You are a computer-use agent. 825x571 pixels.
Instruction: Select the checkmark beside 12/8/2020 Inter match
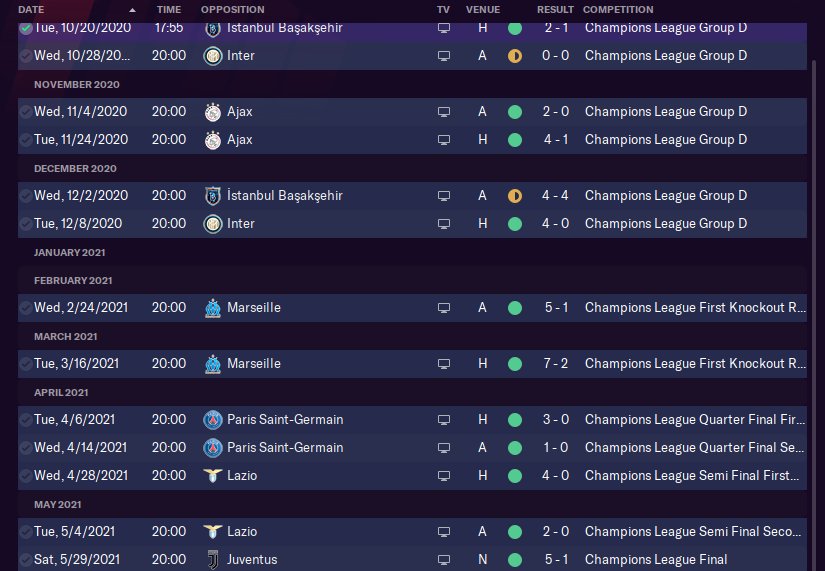click(x=25, y=224)
